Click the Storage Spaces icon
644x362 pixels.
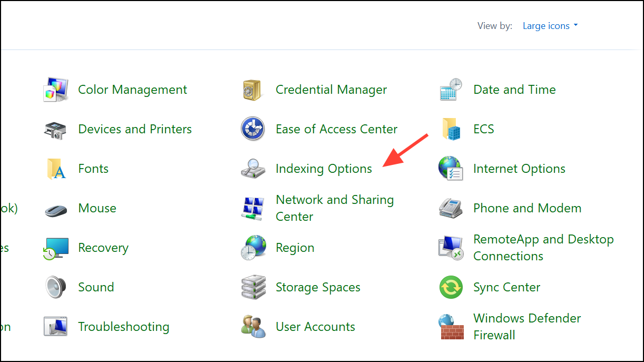[x=252, y=287]
